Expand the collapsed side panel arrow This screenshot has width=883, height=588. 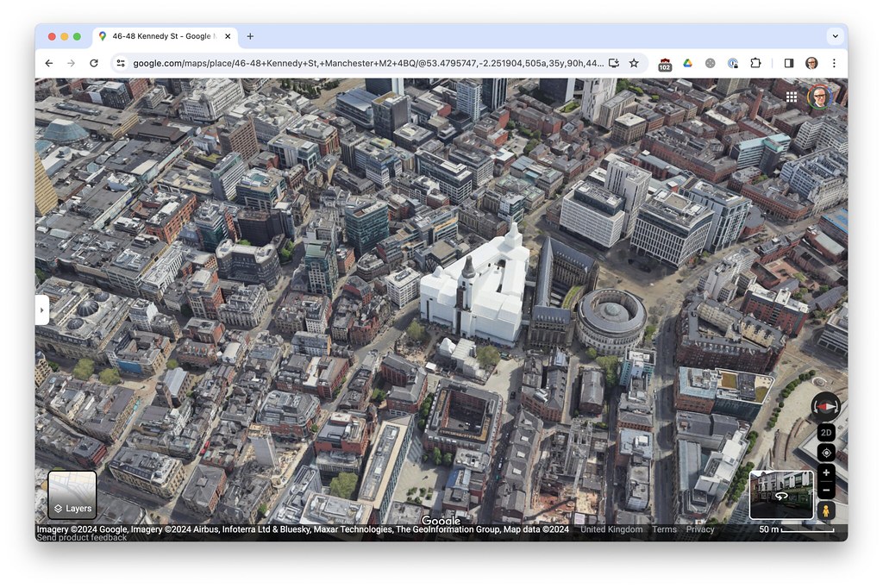[42, 310]
